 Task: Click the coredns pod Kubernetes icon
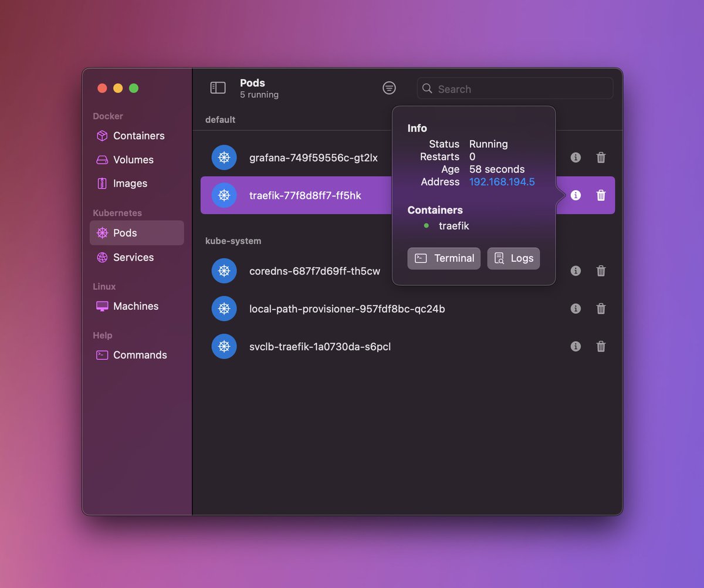(x=224, y=271)
